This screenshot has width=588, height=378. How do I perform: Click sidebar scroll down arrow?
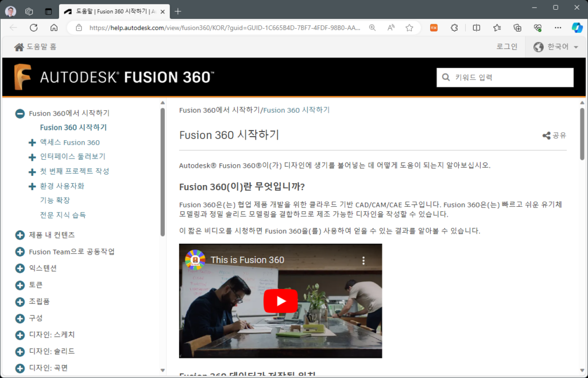tap(163, 370)
